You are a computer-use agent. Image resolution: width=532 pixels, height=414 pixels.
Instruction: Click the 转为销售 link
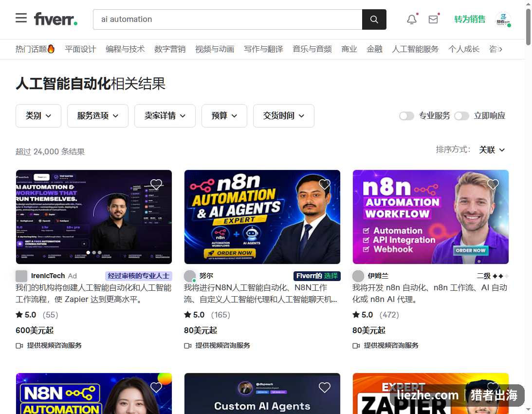pyautogui.click(x=470, y=19)
